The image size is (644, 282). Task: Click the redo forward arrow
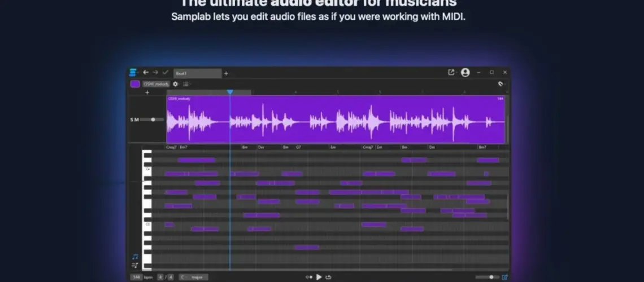155,73
